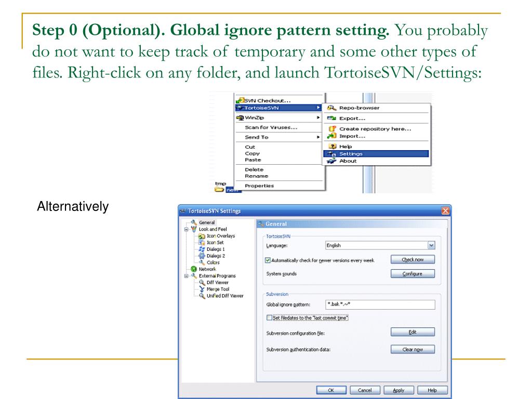Viewport: 532px width, 399px height.
Task: Click the Colors icon in tree
Action: coord(202,262)
